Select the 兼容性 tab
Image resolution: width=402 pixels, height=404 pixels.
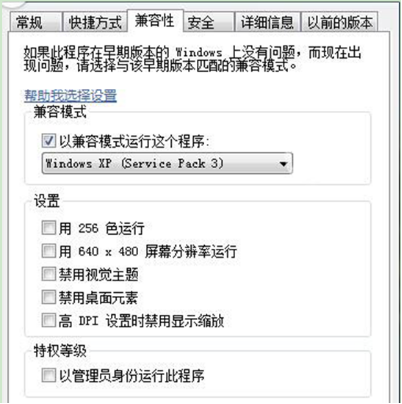click(x=155, y=21)
